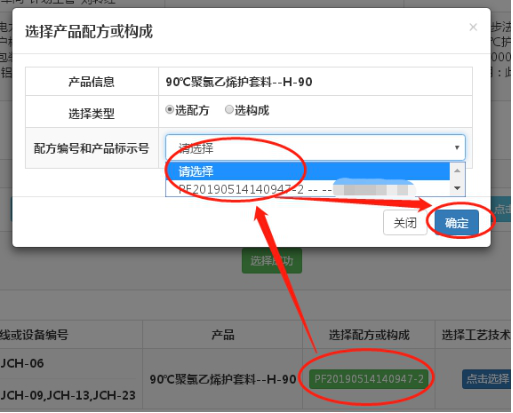Click the 90℃聚氯乙烯护套料--H-90 product cell in table
Screen dimensions: 513x413
[223, 379]
